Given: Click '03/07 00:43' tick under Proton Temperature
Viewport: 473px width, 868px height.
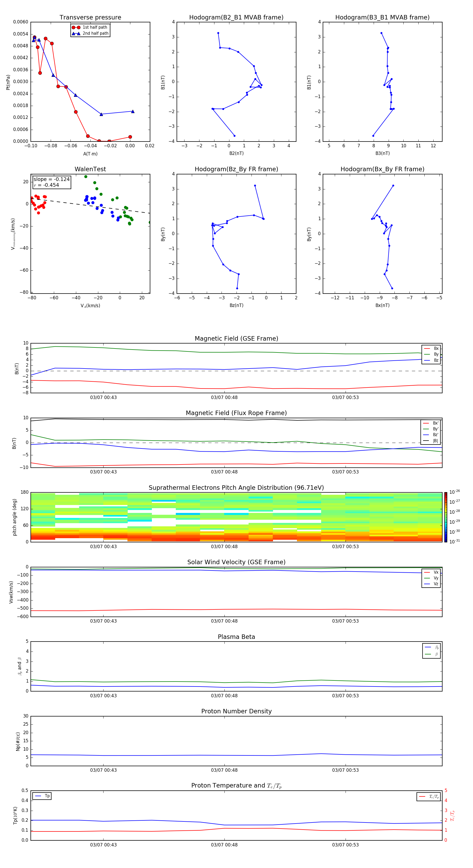Looking at the screenshot, I should click(103, 845).
